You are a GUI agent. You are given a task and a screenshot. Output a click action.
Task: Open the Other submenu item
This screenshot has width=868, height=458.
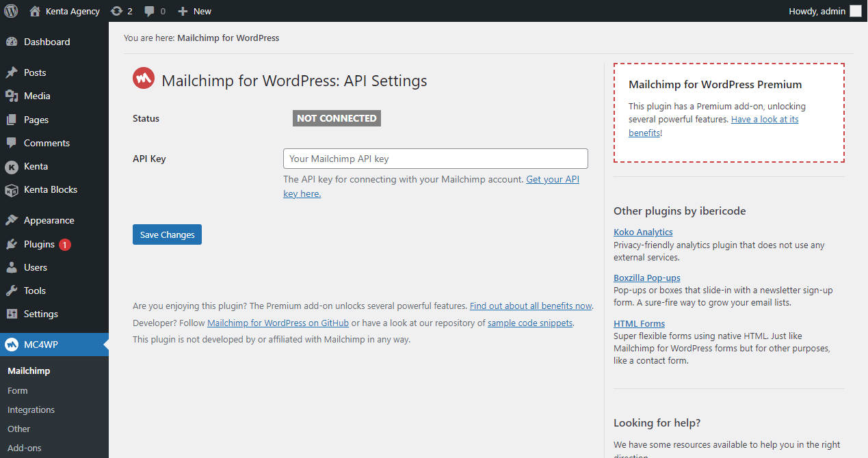click(19, 429)
